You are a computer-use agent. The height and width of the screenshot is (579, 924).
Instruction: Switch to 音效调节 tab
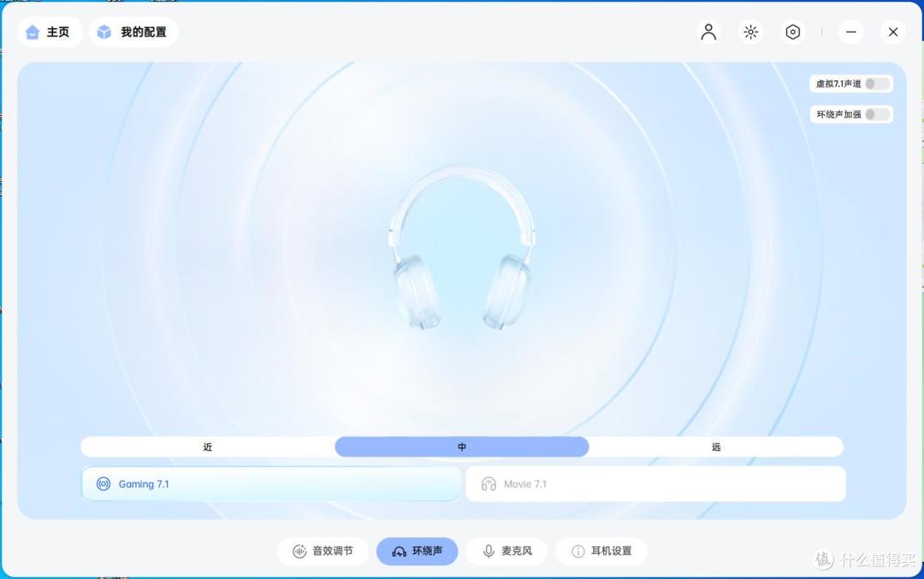[323, 551]
